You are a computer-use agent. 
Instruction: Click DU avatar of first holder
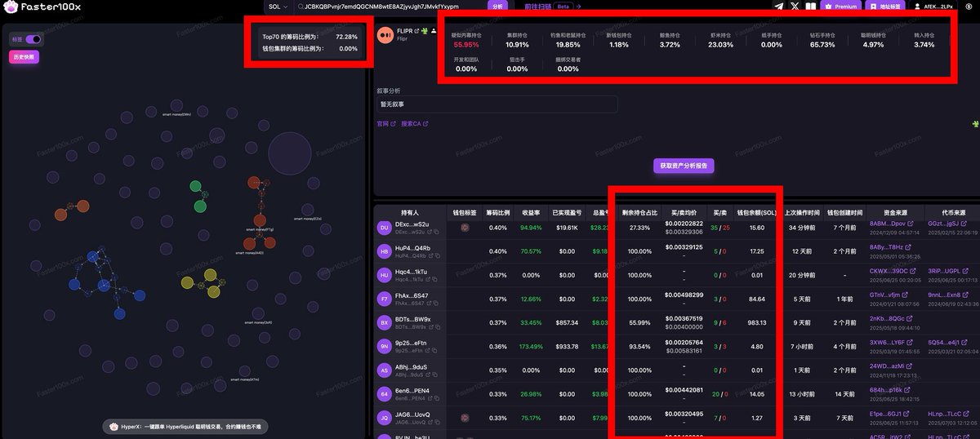383,228
